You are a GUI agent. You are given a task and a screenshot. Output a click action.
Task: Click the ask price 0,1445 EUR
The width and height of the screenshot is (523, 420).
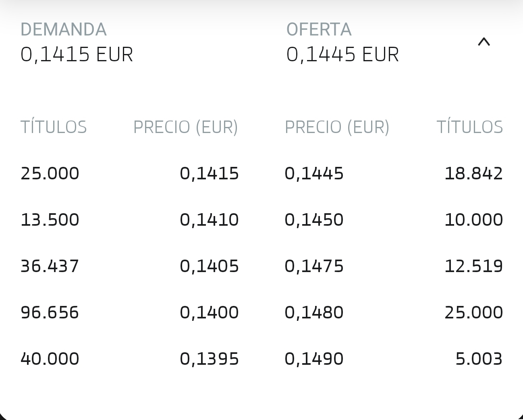pyautogui.click(x=342, y=54)
